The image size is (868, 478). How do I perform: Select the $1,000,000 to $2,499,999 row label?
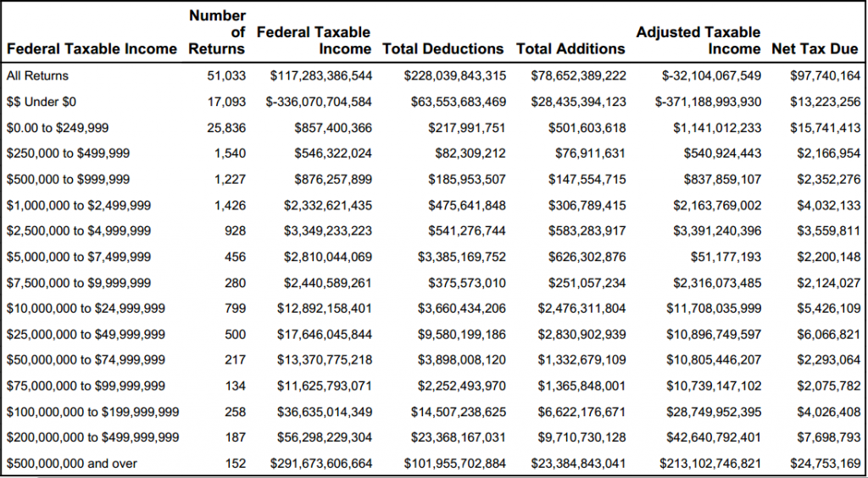coord(79,206)
